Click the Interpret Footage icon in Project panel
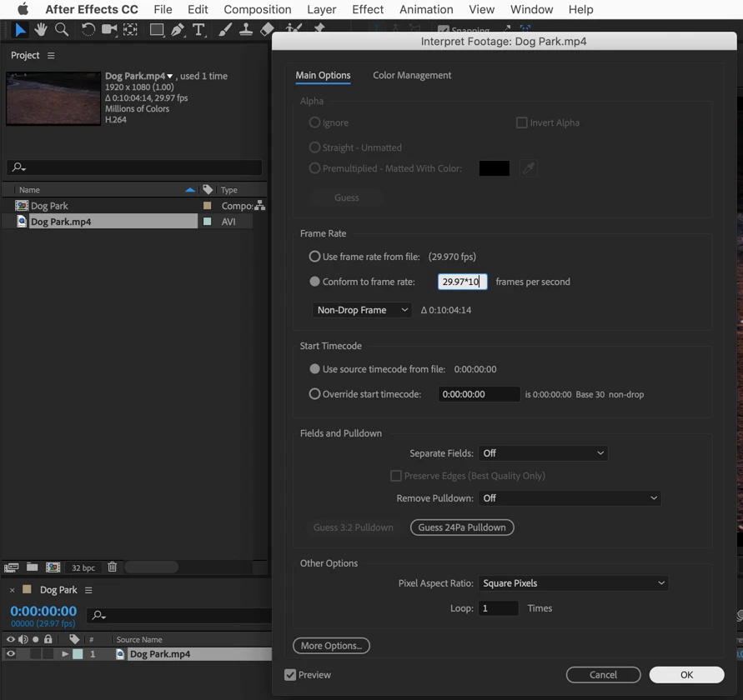Screen dimensions: 743x700 pos(11,567)
